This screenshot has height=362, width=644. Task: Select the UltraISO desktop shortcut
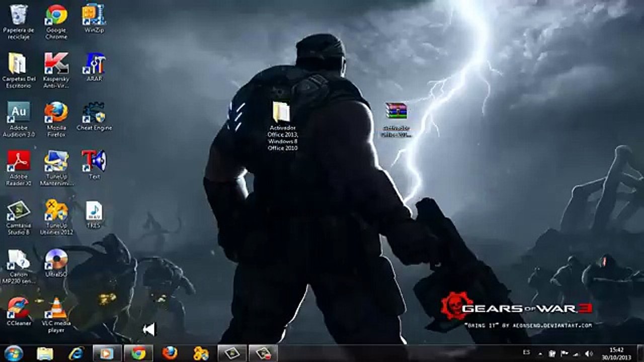click(56, 262)
